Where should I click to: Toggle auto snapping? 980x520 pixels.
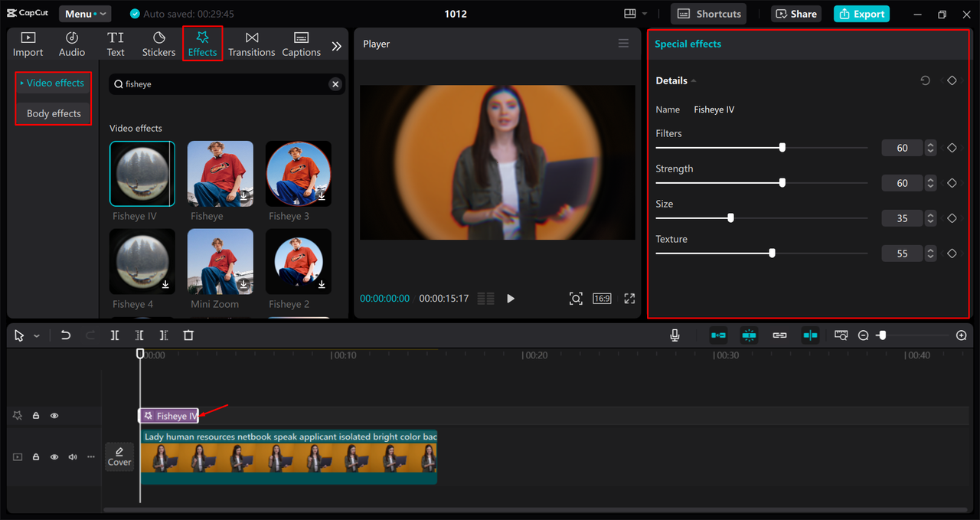(749, 335)
